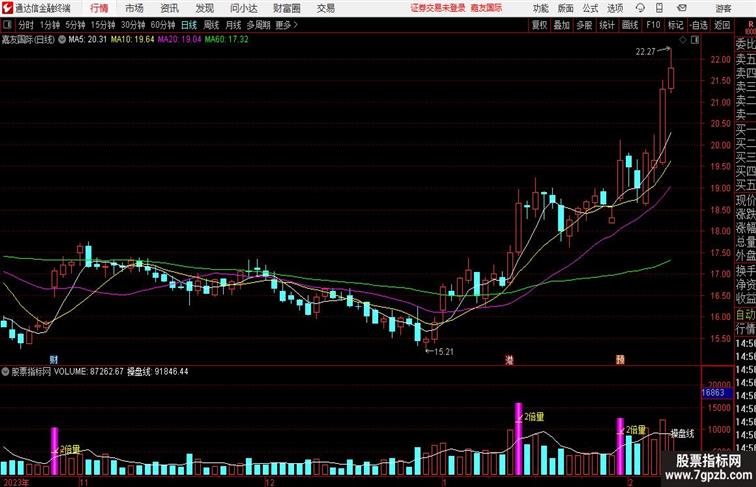756x487 pixels.
Task: Click the 复权 button
Action: click(x=540, y=25)
